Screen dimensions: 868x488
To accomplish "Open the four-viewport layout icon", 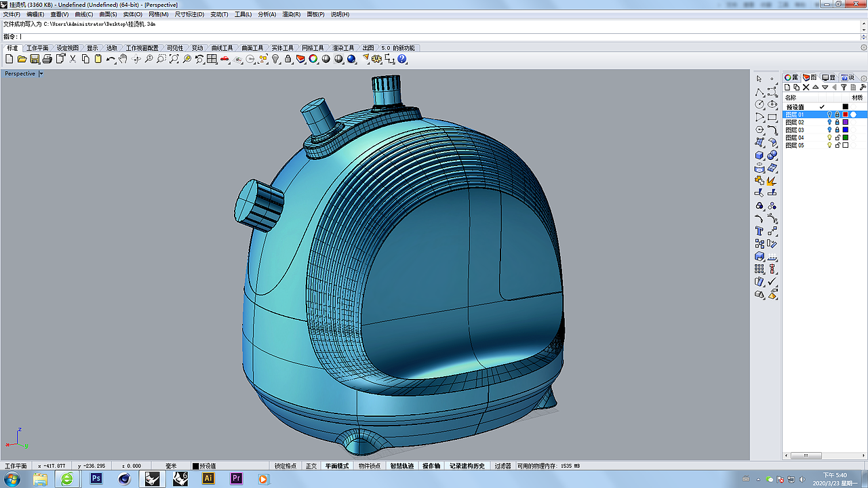I will [x=212, y=59].
